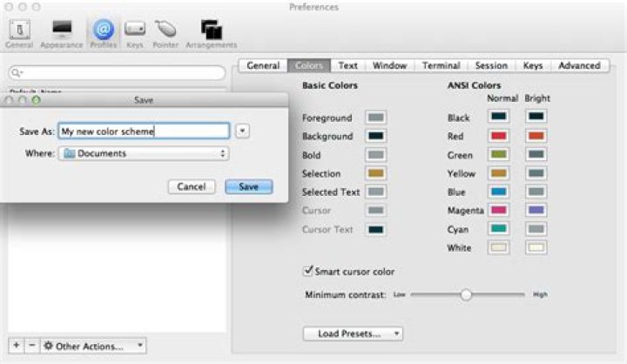Pick the Normal White ANSI swatch
Image resolution: width=627 pixels, height=364 pixels.
coord(499,247)
